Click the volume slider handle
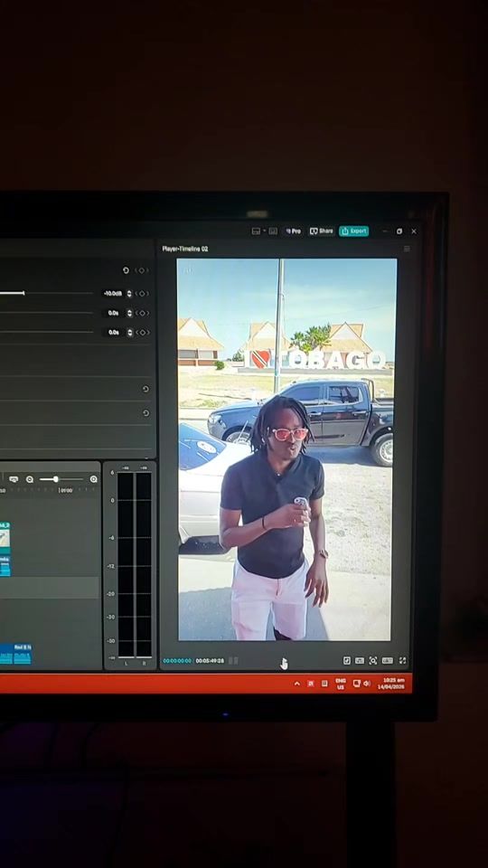Image resolution: width=488 pixels, height=868 pixels. [x=23, y=293]
